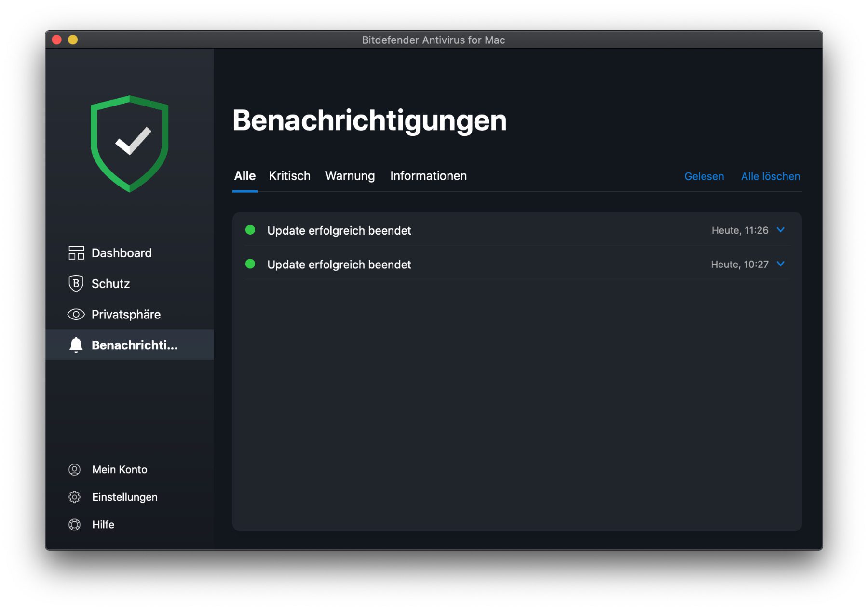Click the green dot of the 10:27 notification
Screen dimensions: 868x610
[250, 264]
